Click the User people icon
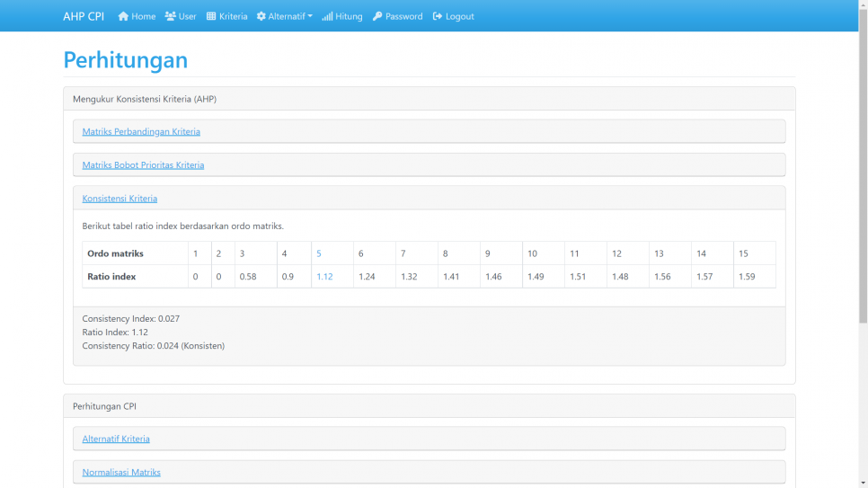Screen dimensions: 868x488 [171, 16]
